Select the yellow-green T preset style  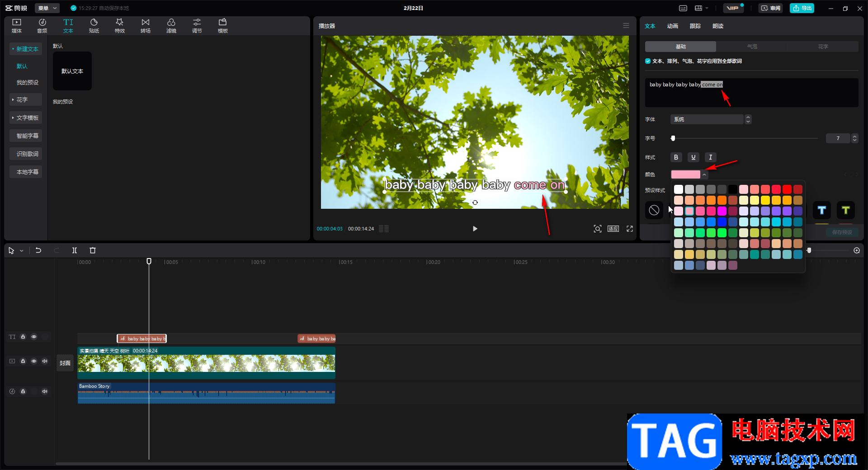[x=846, y=210]
